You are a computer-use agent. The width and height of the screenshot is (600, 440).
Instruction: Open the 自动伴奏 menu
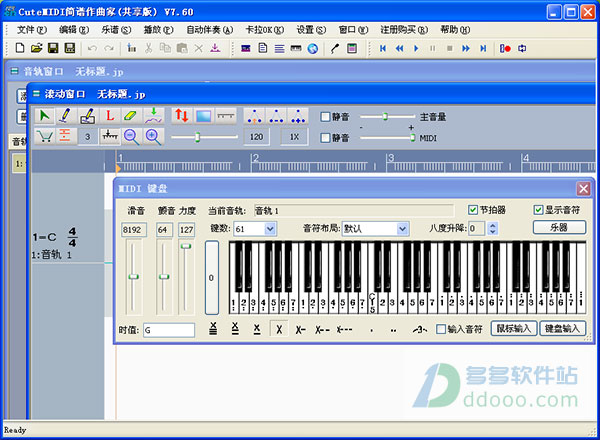209,29
